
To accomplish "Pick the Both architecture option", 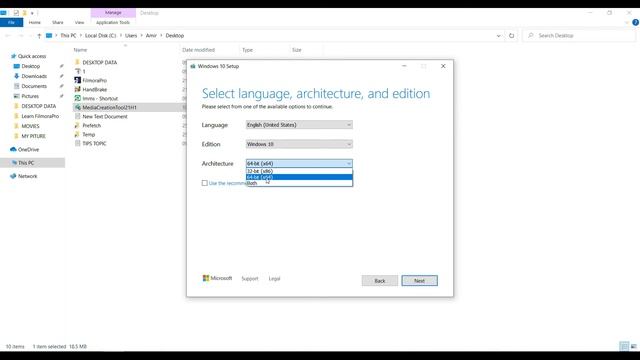I will pos(299,183).
